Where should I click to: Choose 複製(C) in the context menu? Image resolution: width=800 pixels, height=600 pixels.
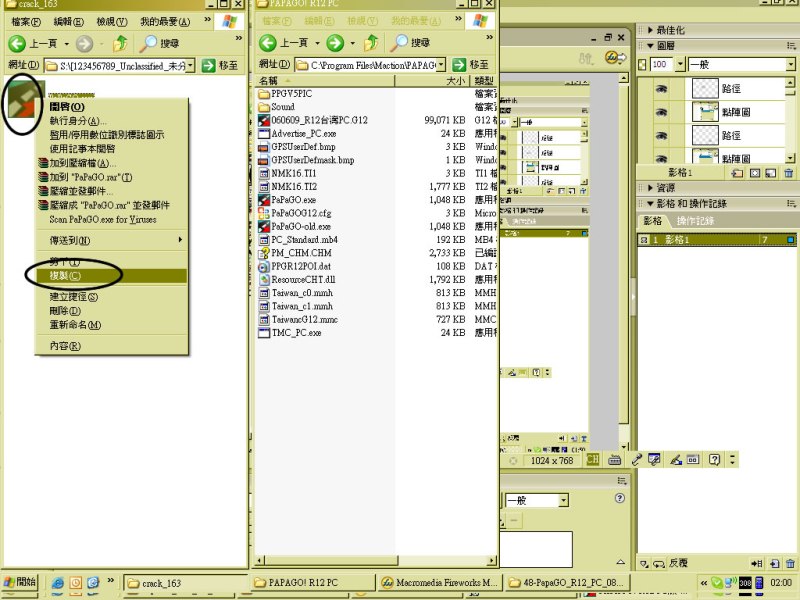111,276
